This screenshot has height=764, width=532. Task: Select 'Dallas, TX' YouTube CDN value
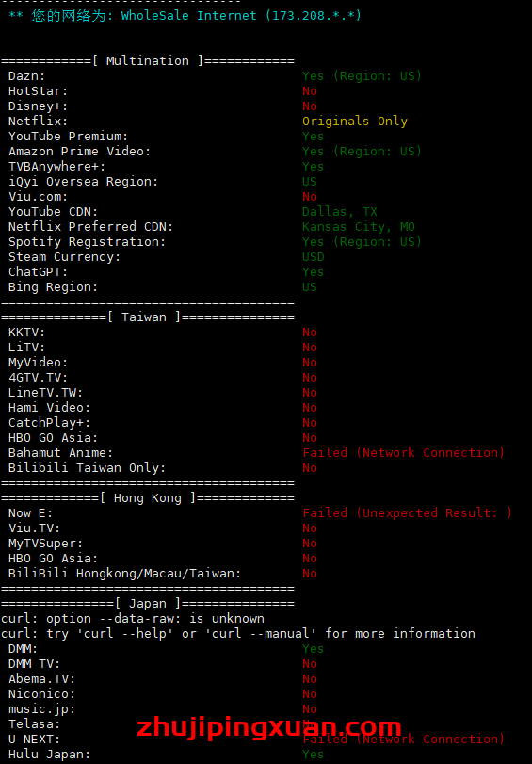click(x=340, y=211)
